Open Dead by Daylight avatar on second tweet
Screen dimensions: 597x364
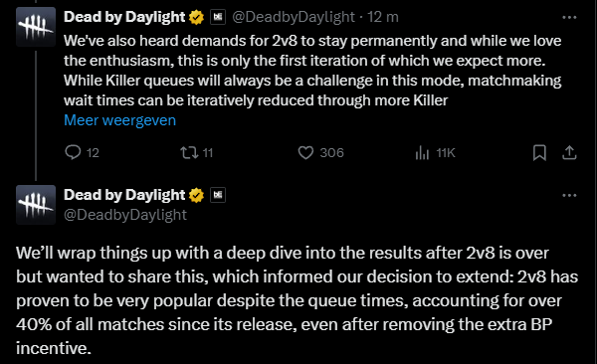pyautogui.click(x=36, y=205)
